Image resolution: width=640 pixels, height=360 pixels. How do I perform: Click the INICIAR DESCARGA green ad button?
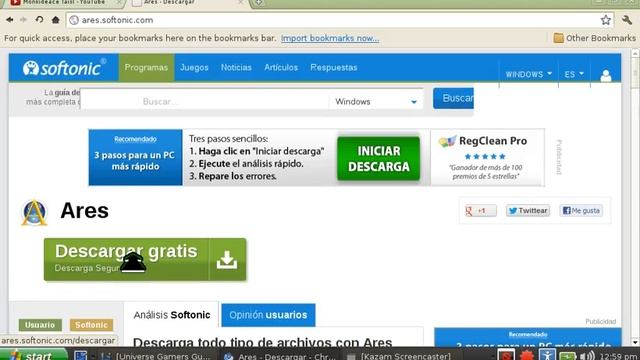coord(378,158)
